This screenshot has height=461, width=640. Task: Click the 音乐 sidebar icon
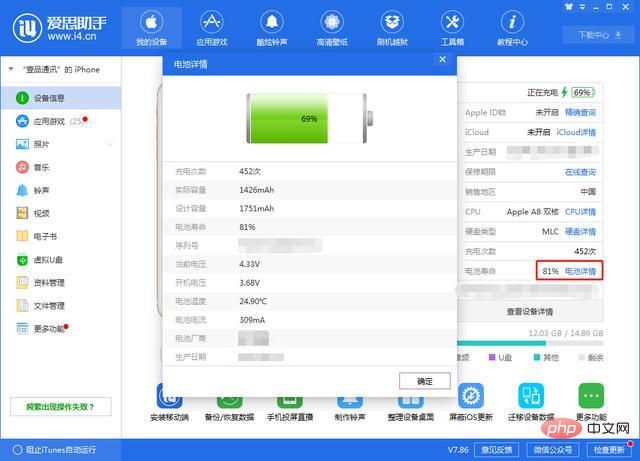(22, 167)
